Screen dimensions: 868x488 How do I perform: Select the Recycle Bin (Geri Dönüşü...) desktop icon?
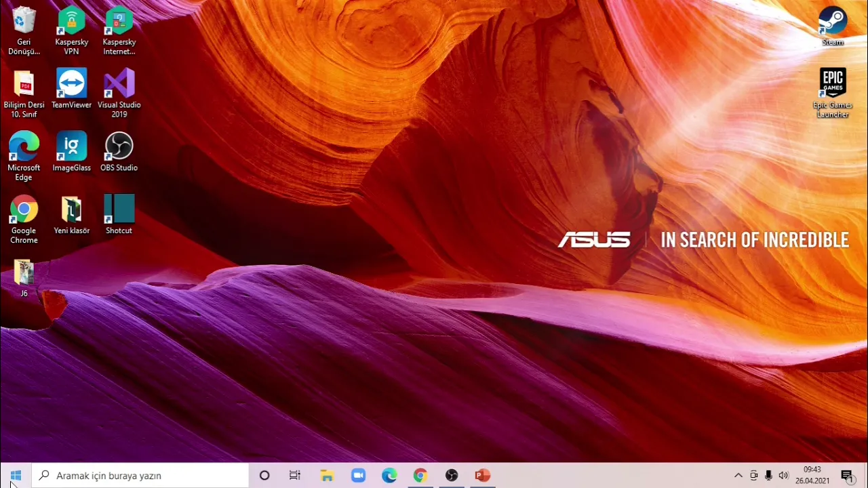24,30
